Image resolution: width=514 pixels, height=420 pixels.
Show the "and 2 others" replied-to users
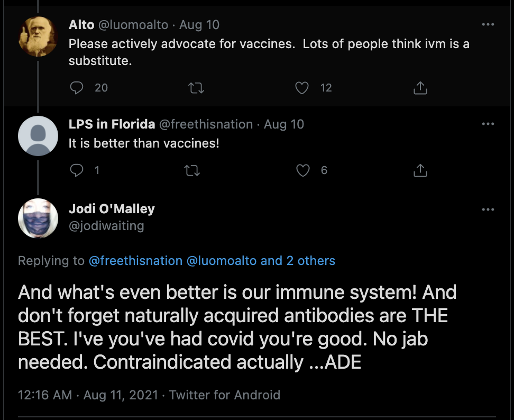pos(298,261)
